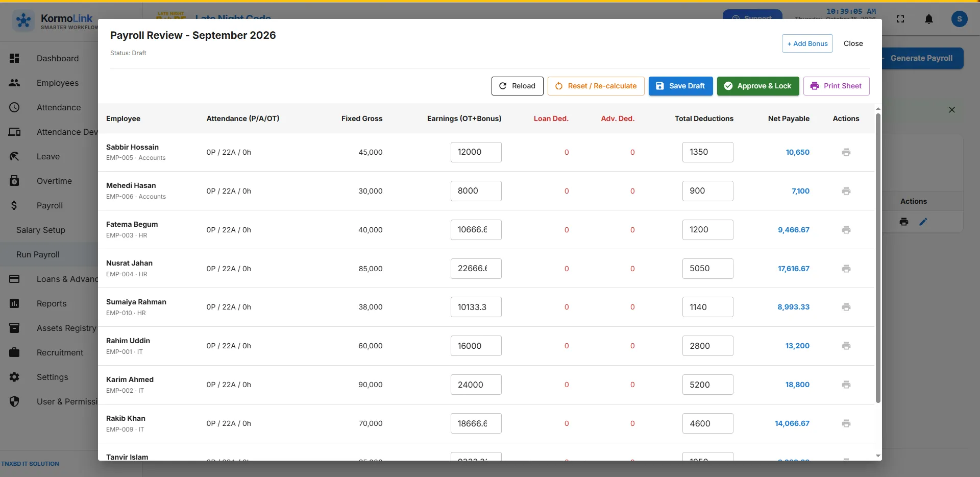Print payslip for Nusrat Jahan row
The image size is (980, 477).
point(846,269)
